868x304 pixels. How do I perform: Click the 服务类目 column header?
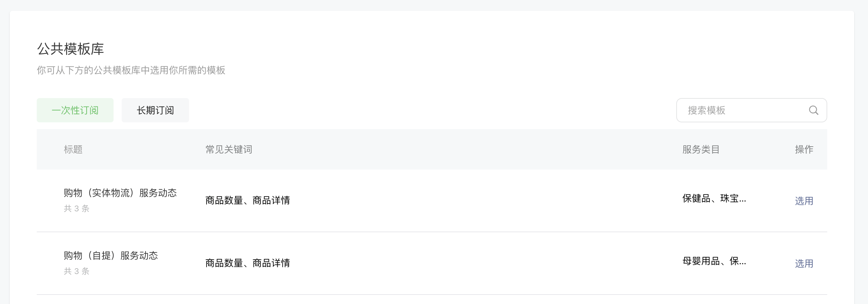click(701, 149)
